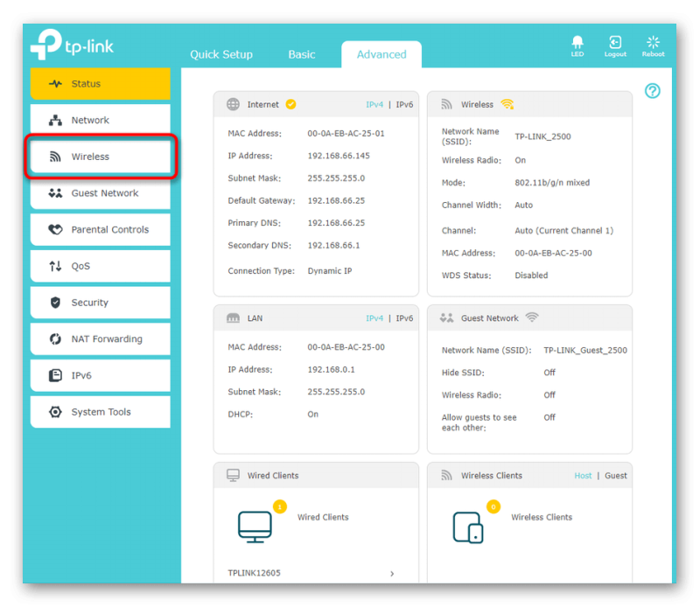Open the Status menu item
This screenshot has height=607, width=700.
tap(101, 83)
